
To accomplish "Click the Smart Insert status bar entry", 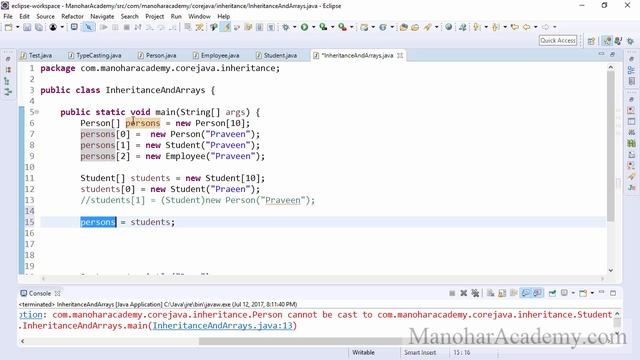I will (x=420, y=352).
